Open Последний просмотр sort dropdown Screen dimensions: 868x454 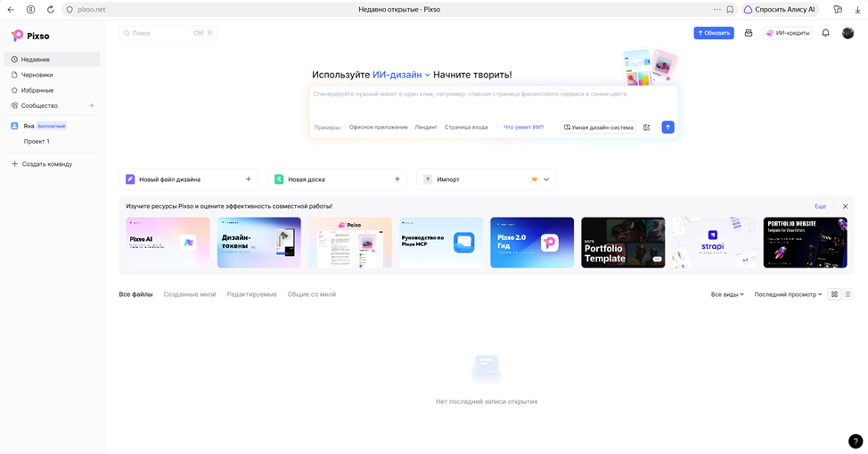pyautogui.click(x=788, y=294)
